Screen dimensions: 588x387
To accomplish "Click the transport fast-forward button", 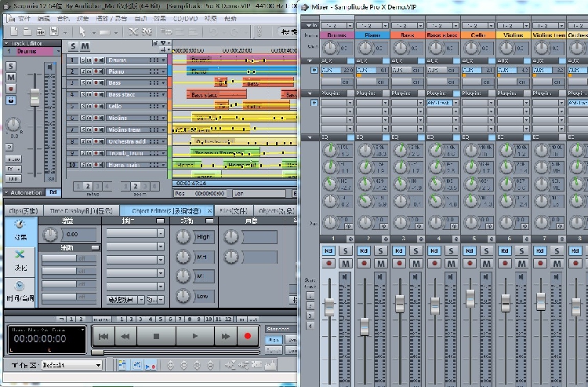I will tap(225, 336).
